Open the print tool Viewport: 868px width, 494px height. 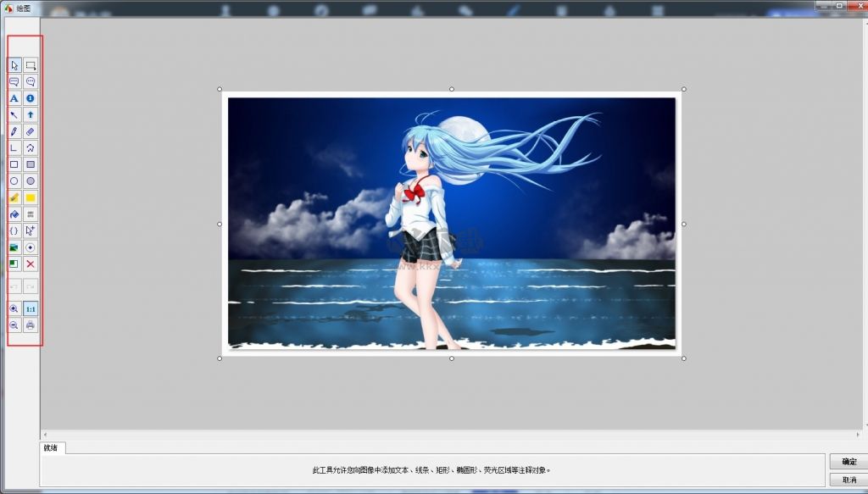click(30, 326)
